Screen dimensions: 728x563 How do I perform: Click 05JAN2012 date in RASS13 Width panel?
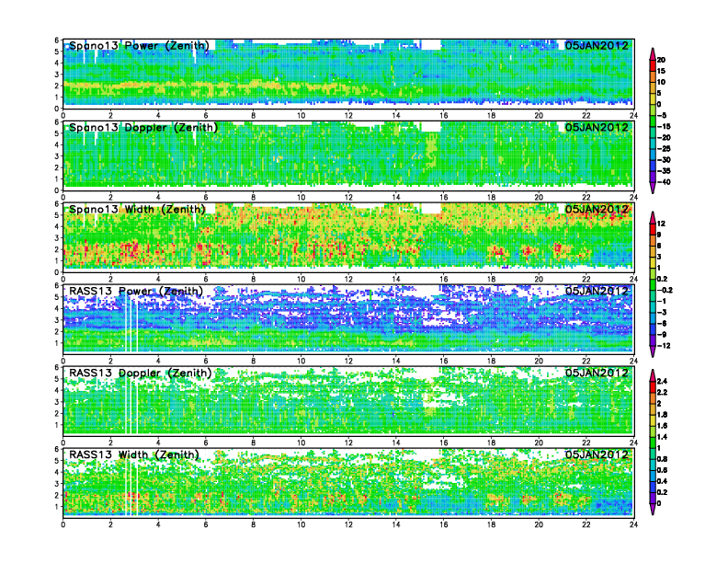click(x=597, y=454)
